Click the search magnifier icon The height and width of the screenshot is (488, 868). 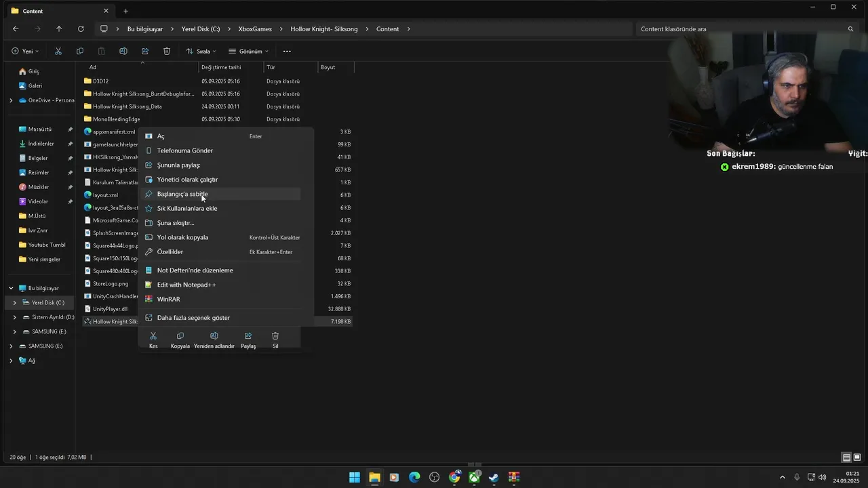pyautogui.click(x=851, y=29)
